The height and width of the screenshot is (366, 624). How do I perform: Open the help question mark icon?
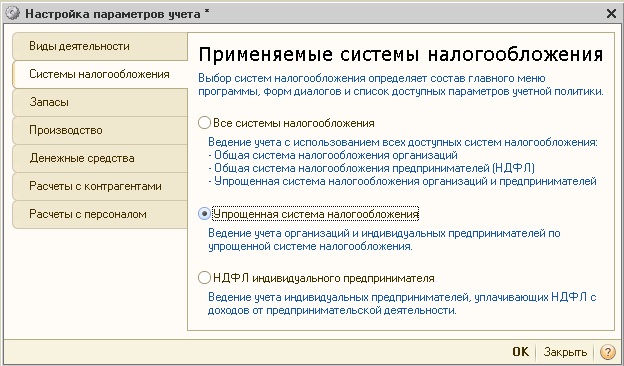(x=607, y=352)
